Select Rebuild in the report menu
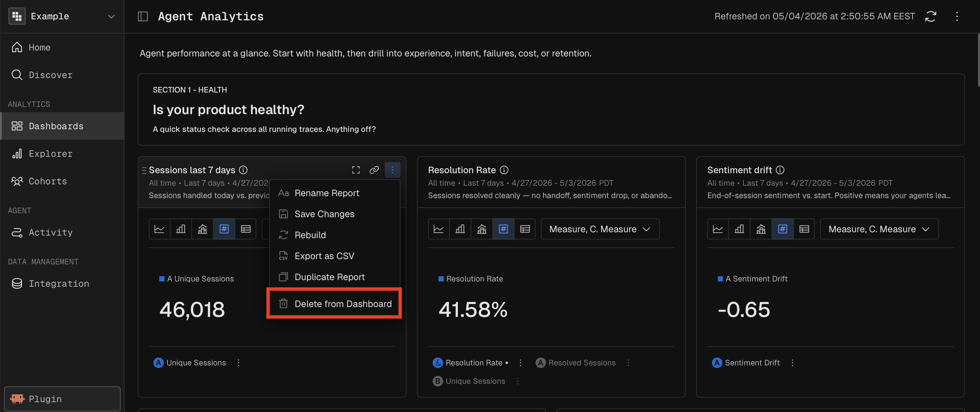The width and height of the screenshot is (980, 412). [334, 235]
